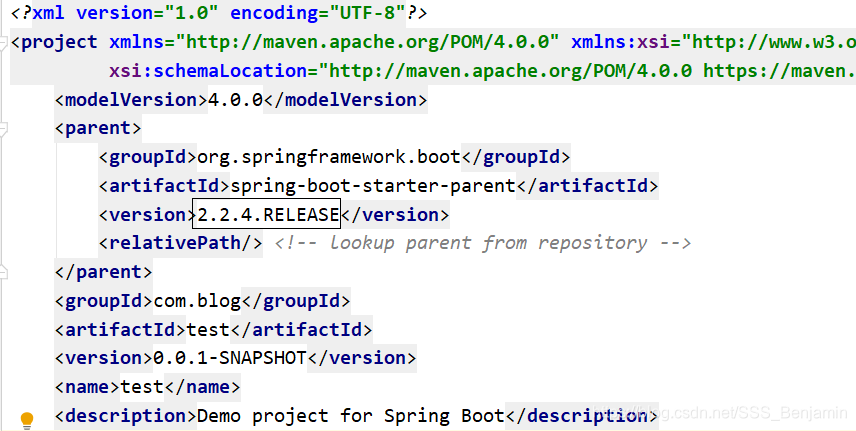Click the xml version 1.0 value

[x=191, y=13]
